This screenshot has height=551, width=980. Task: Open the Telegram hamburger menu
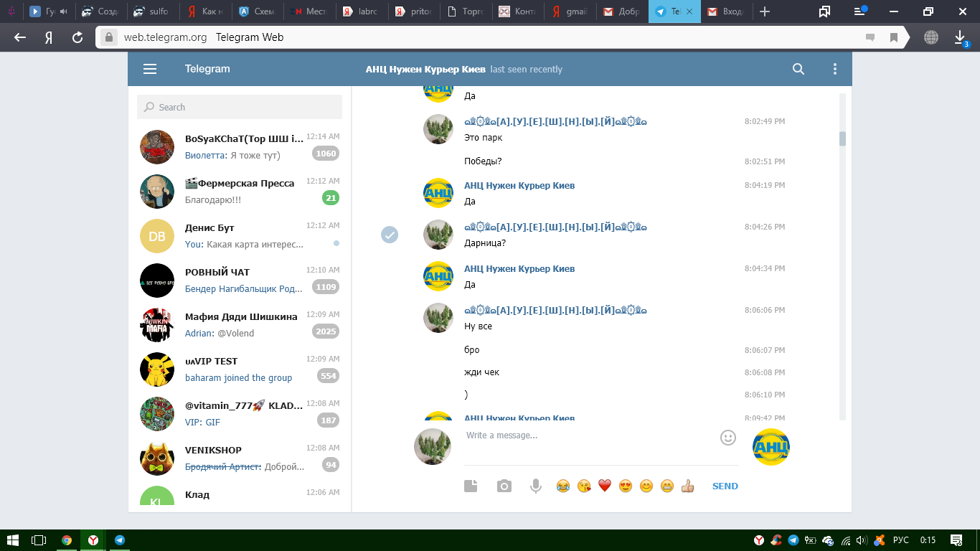coord(150,69)
